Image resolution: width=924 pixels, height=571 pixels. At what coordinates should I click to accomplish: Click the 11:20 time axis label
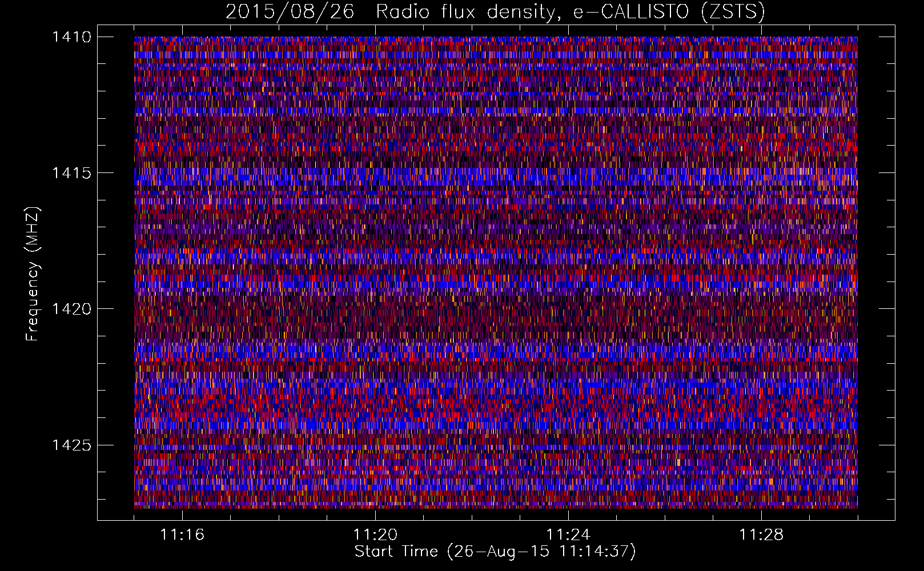click(x=375, y=535)
